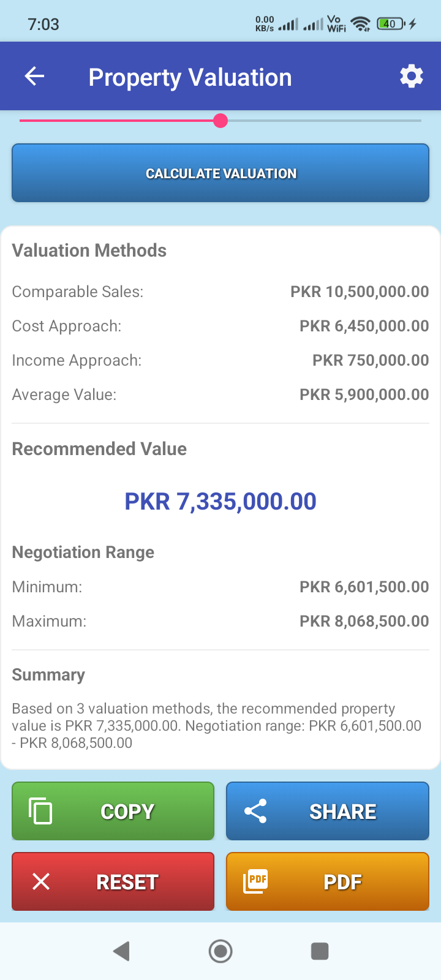The width and height of the screenshot is (441, 980).
Task: Tap the WiFi status icon
Action: coord(361,24)
